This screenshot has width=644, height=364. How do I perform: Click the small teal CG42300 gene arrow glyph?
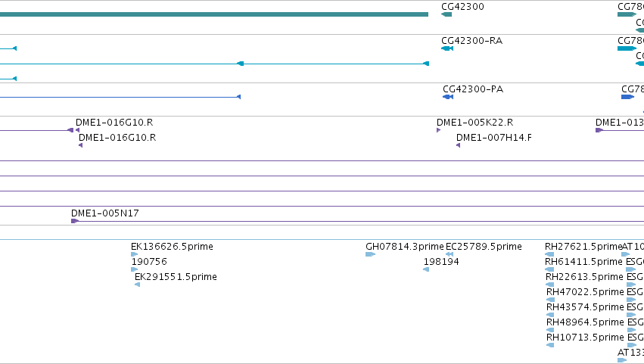446,14
